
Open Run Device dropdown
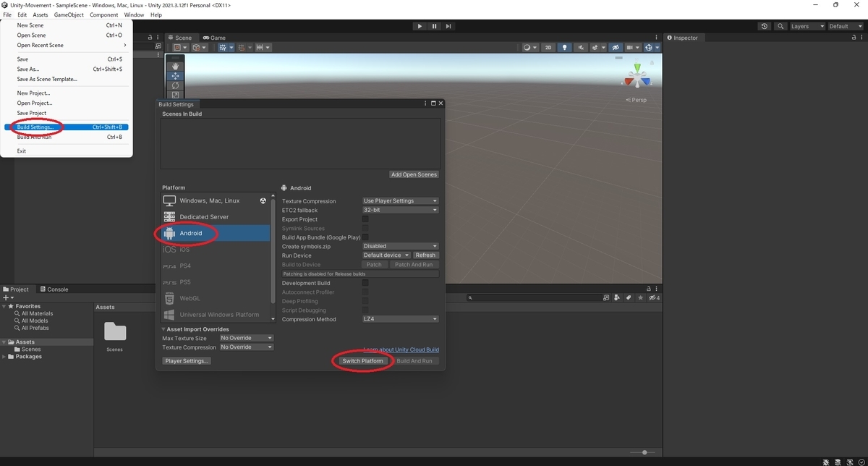(386, 255)
